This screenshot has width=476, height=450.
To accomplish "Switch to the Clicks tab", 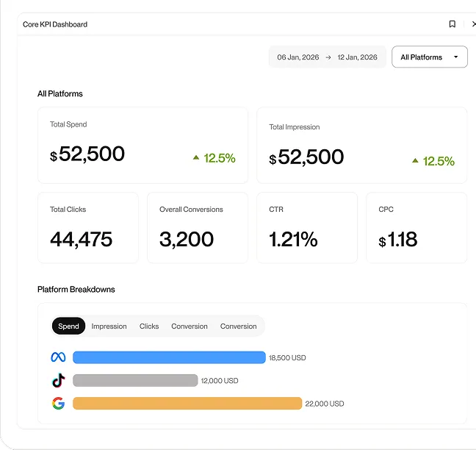I will [149, 326].
